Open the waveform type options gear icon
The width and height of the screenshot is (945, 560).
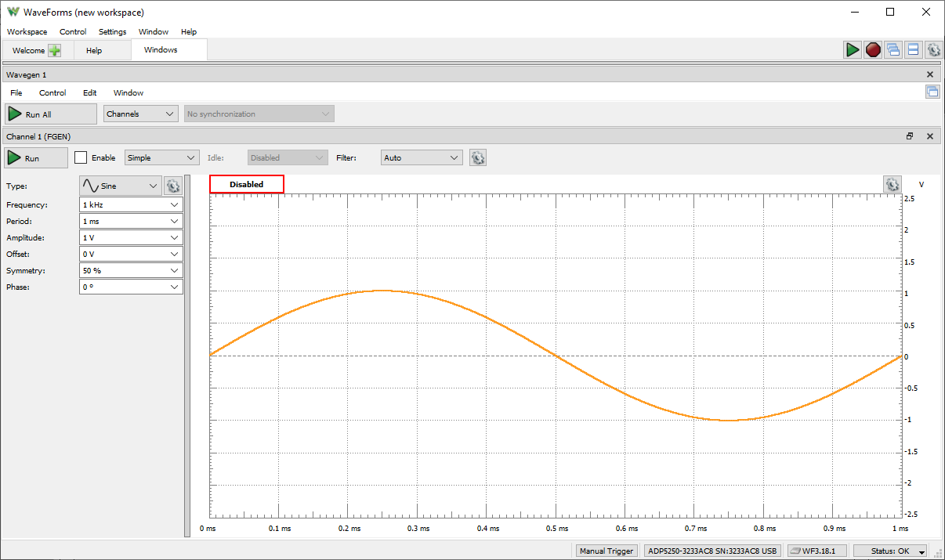click(173, 186)
